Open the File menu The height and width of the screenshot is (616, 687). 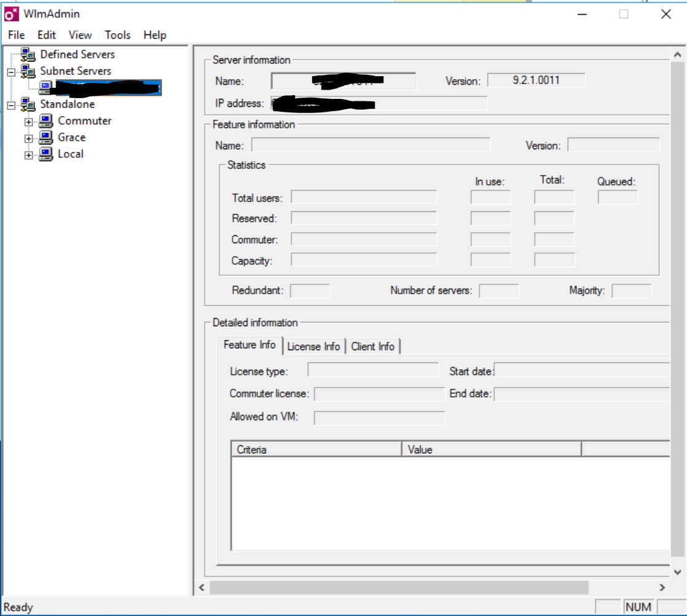pos(16,35)
